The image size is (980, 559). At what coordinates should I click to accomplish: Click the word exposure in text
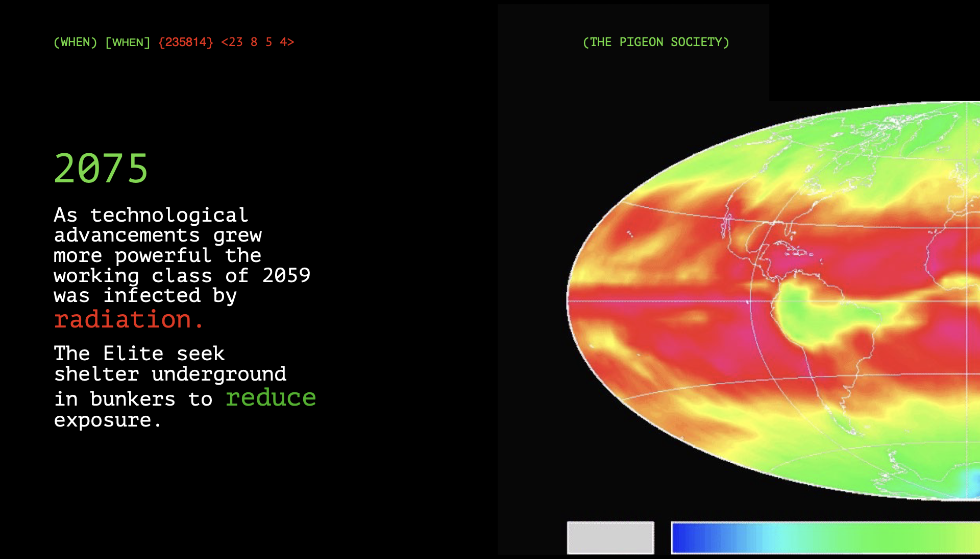click(x=103, y=420)
